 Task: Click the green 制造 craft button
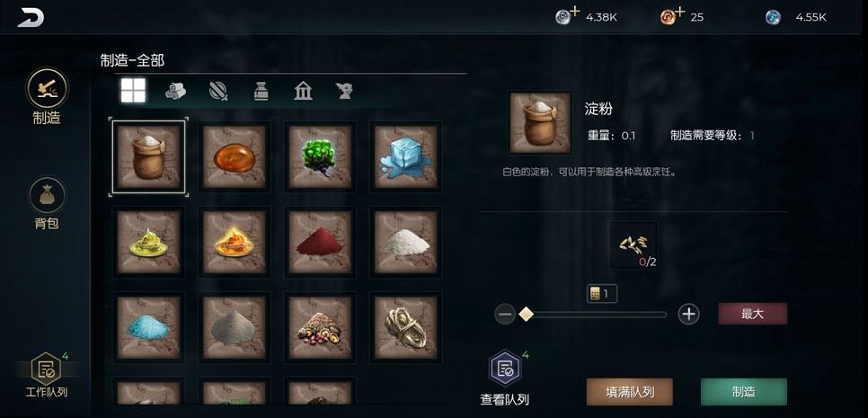[743, 392]
